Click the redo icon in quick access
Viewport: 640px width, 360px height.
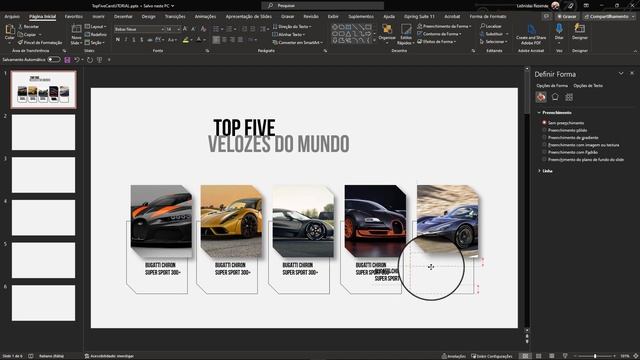pos(90,60)
